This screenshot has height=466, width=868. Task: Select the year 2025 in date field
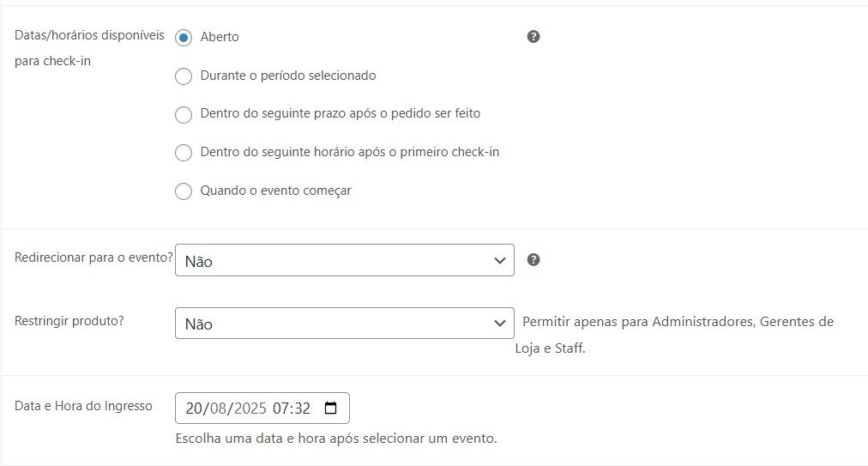point(249,409)
